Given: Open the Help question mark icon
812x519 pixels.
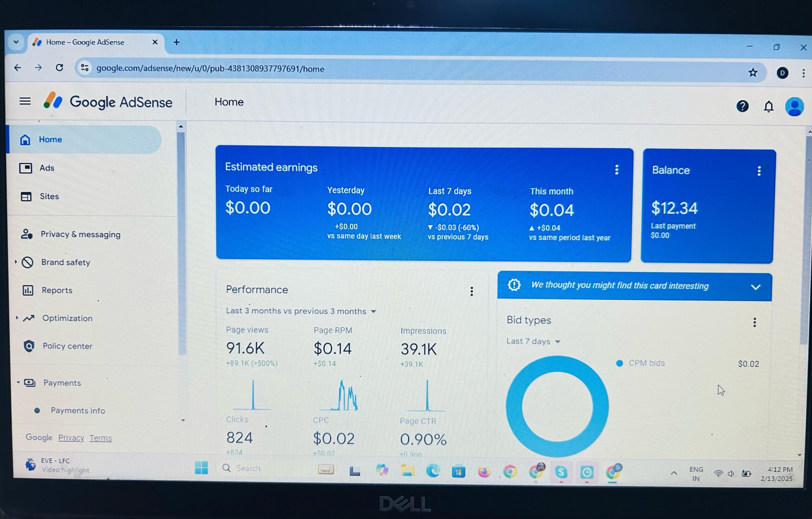Looking at the screenshot, I should 742,106.
